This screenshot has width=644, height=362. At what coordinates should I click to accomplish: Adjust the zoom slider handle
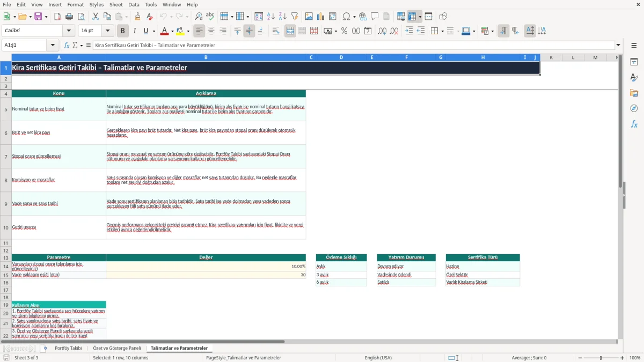pyautogui.click(x=601, y=358)
